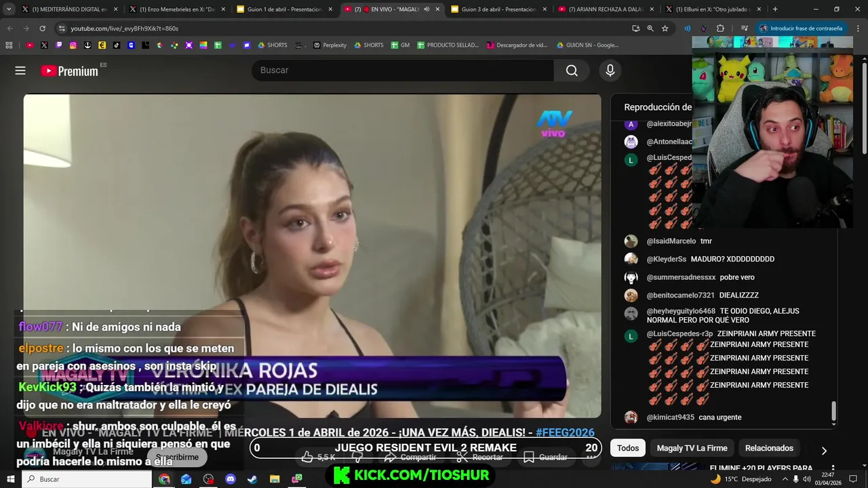Click @KleyderSs chat message author
Image resolution: width=868 pixels, height=488 pixels.
pos(666,259)
